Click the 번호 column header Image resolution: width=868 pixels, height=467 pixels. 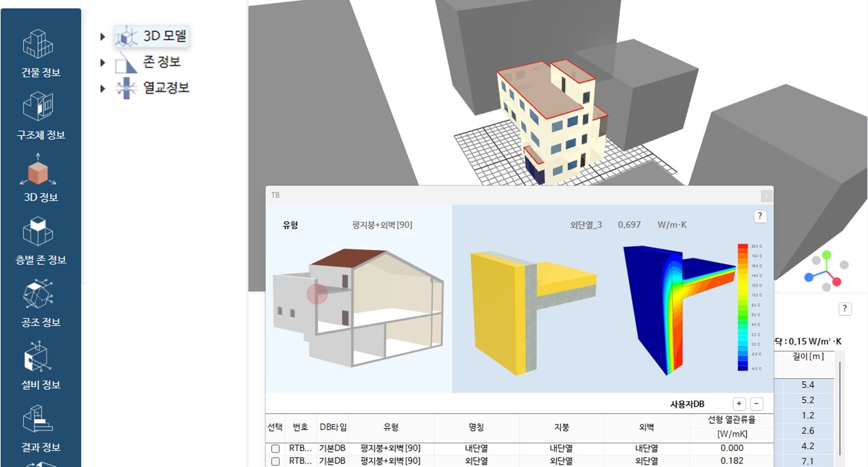pos(301,427)
